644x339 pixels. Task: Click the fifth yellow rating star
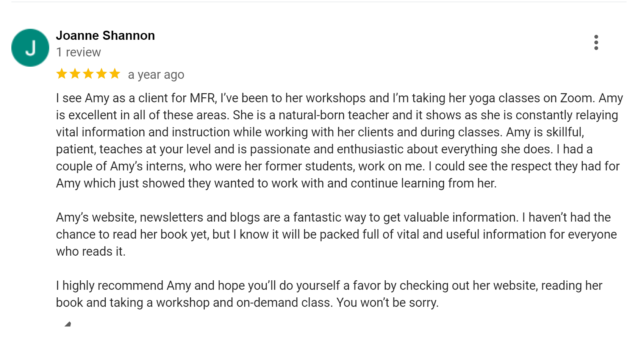[115, 74]
